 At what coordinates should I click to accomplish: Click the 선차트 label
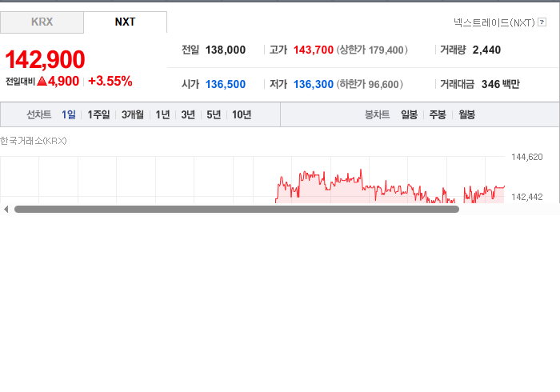coord(39,114)
